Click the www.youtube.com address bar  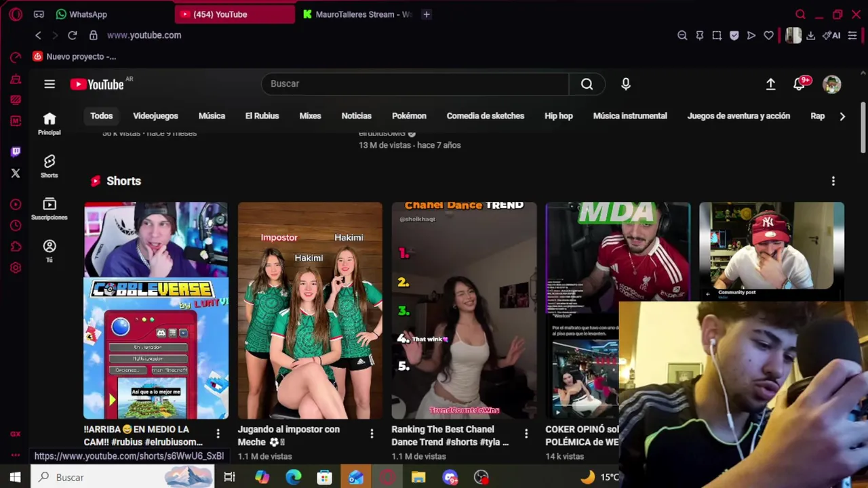click(144, 35)
